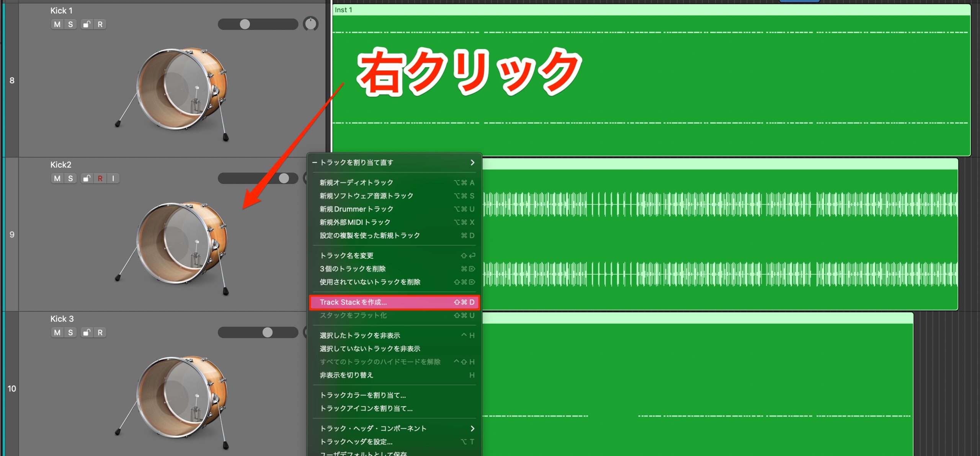Expand トラック・ヘッダ・コンポーネント submenu
This screenshot has height=456, width=980.
[x=394, y=428]
